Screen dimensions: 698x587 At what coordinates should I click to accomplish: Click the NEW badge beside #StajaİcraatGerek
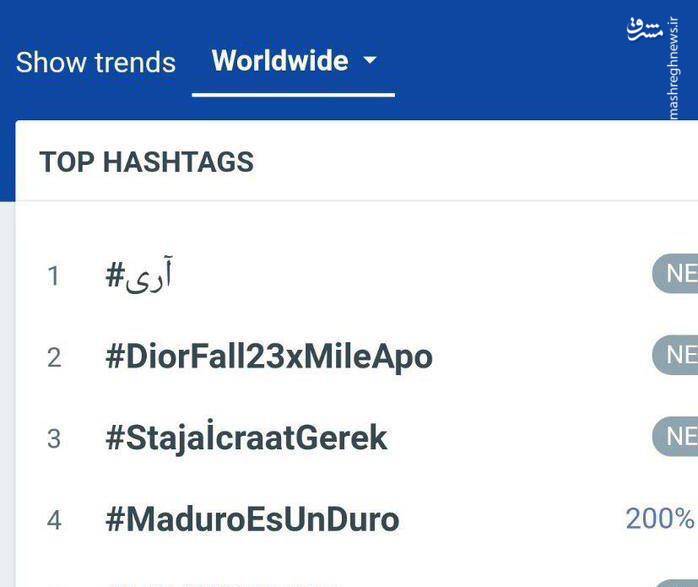(x=676, y=436)
